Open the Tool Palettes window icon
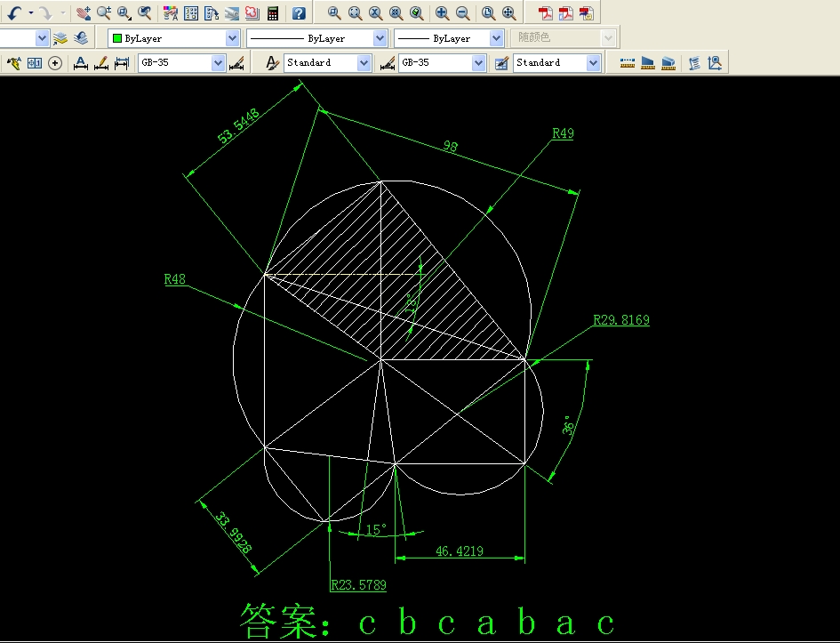The image size is (840, 643). [x=212, y=12]
